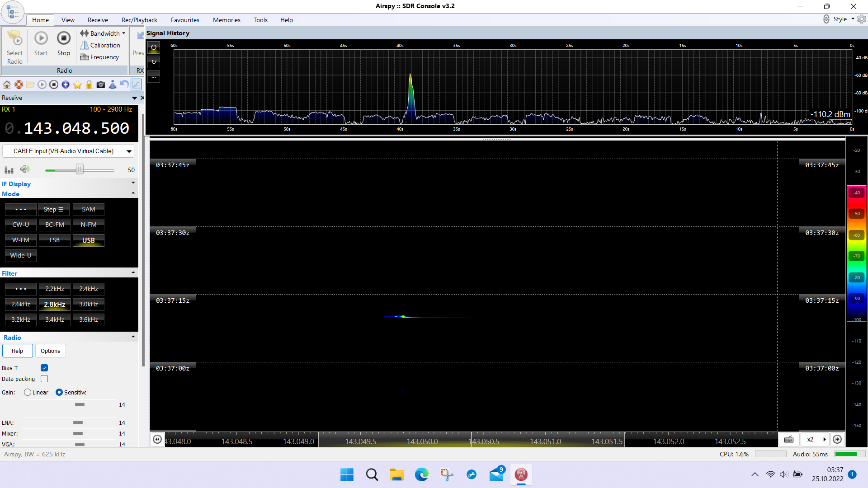868x488 pixels.
Task: Click the Select Radio folder icon
Action: tap(14, 38)
